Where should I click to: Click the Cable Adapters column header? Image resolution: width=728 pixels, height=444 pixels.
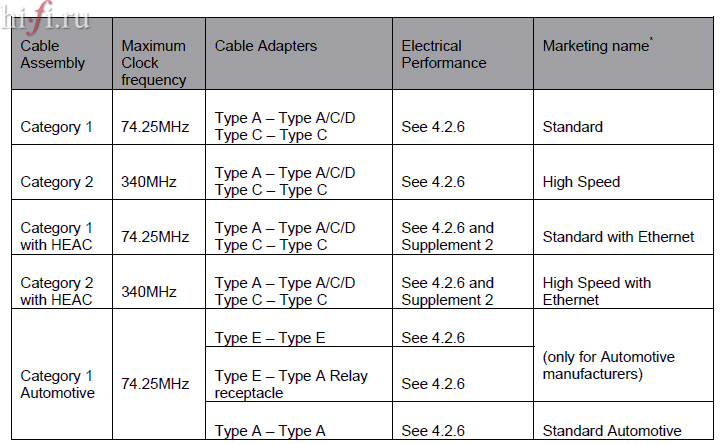pyautogui.click(x=265, y=46)
